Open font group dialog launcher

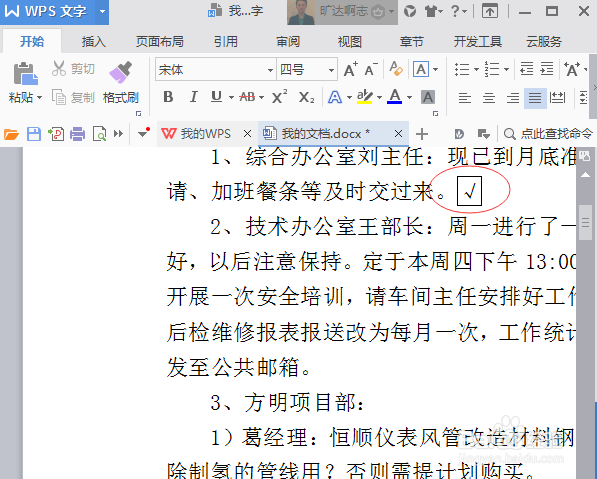pos(435,113)
